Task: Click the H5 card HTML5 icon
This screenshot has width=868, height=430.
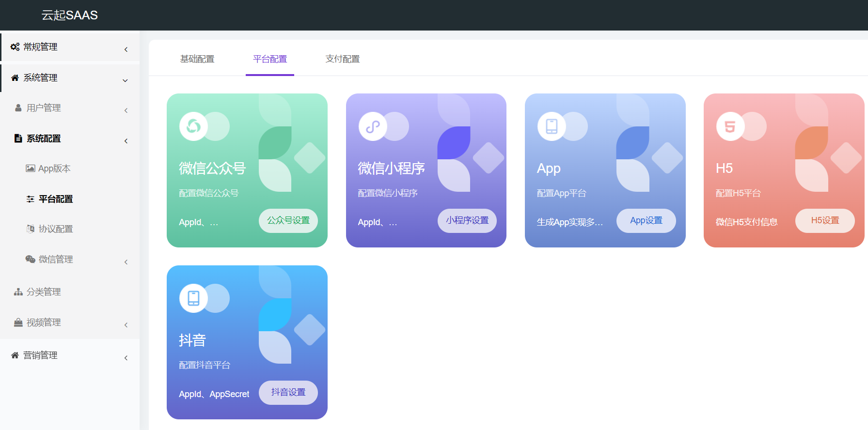Action: coord(730,126)
